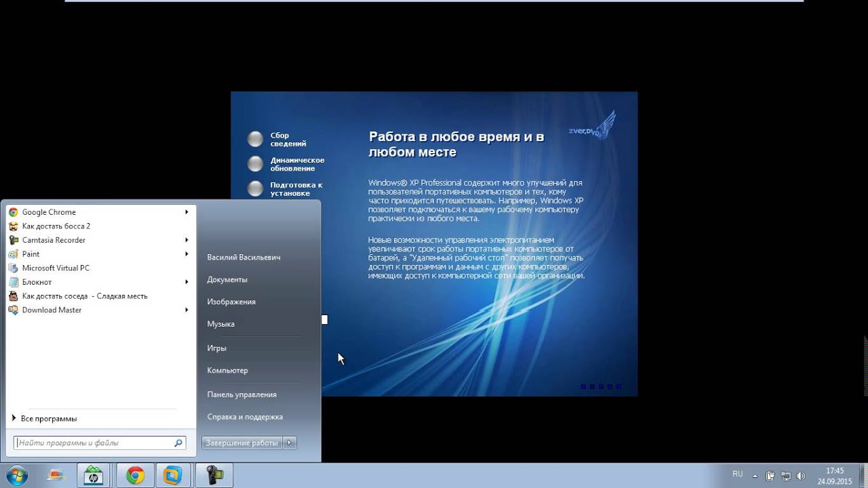Screen dimensions: 868x488
Task: Click the Camtasia Recorder icon
Action: (x=14, y=240)
